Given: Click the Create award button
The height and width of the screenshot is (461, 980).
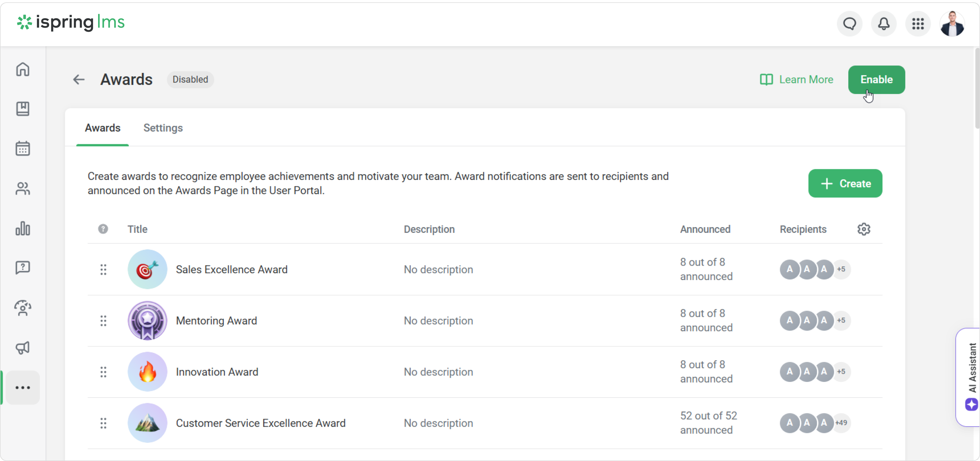Looking at the screenshot, I should point(845,184).
